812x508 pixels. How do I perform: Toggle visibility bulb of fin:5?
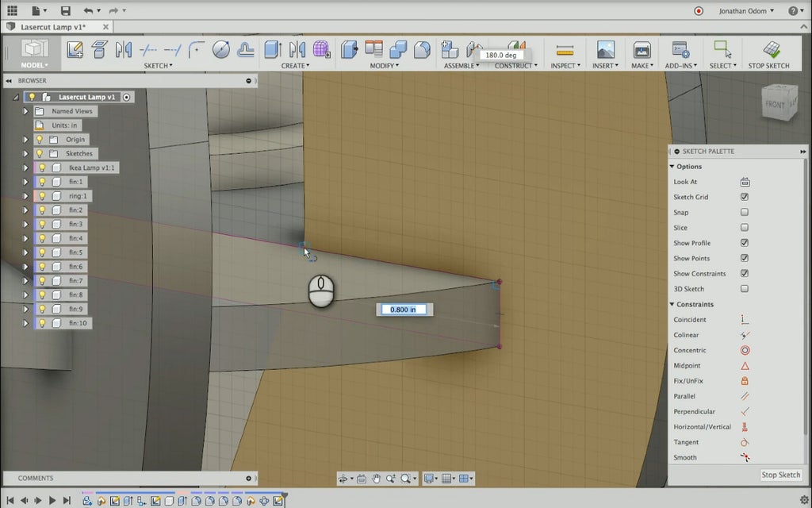(x=42, y=252)
